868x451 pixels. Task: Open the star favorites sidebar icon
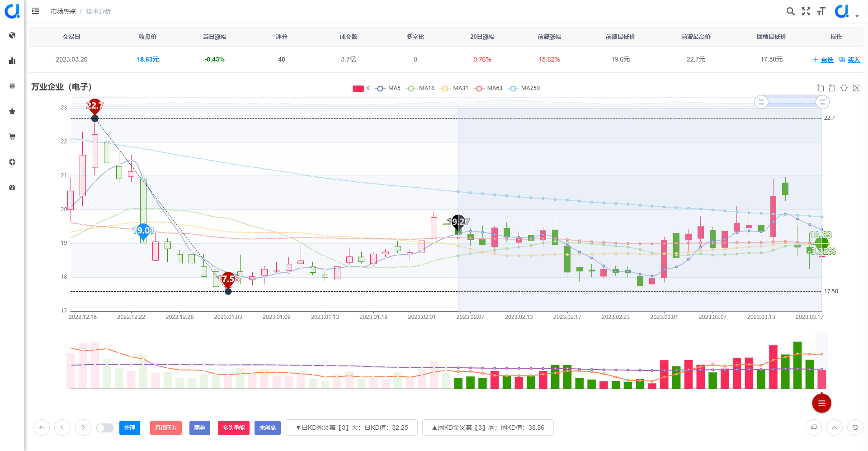(12, 111)
